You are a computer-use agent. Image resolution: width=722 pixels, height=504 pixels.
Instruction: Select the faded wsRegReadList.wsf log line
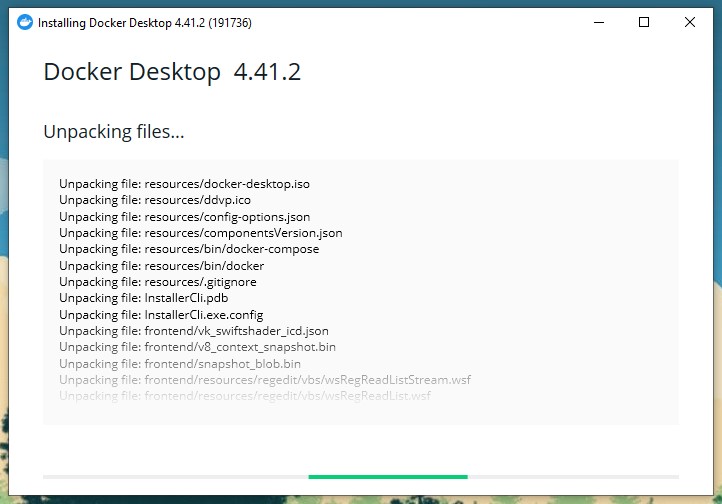pos(245,396)
